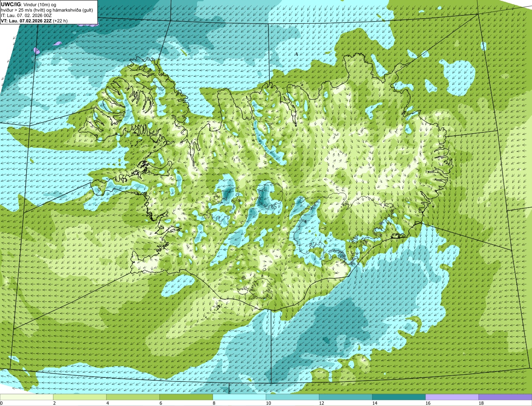Click the scale label '10'
The image size is (532, 406).
tap(268, 403)
